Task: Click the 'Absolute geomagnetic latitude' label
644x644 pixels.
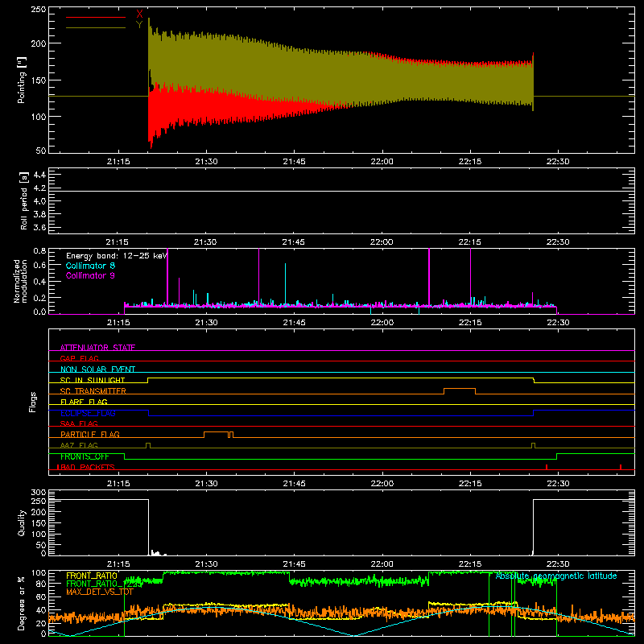Action: click(x=556, y=576)
